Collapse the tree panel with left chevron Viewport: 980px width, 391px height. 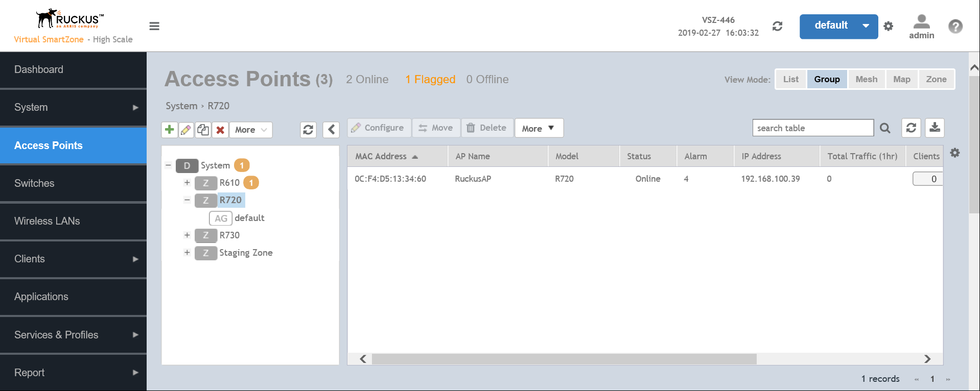click(x=331, y=130)
